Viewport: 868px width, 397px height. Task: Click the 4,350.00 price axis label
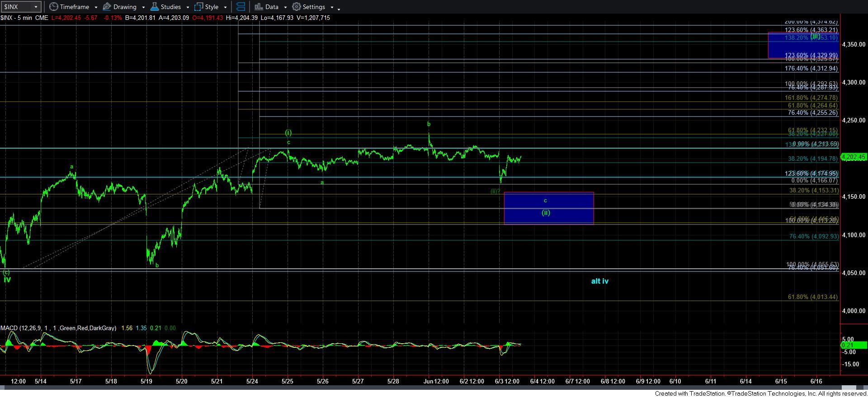click(x=854, y=44)
